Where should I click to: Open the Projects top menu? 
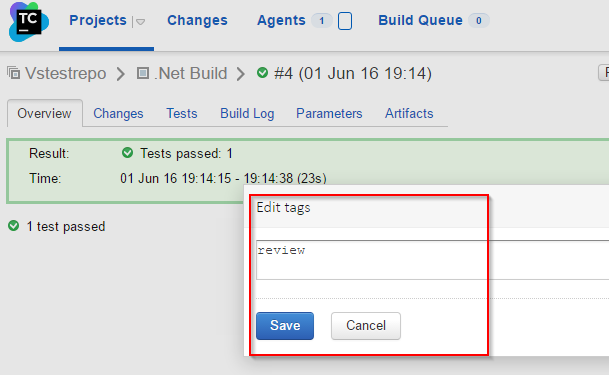[x=98, y=20]
